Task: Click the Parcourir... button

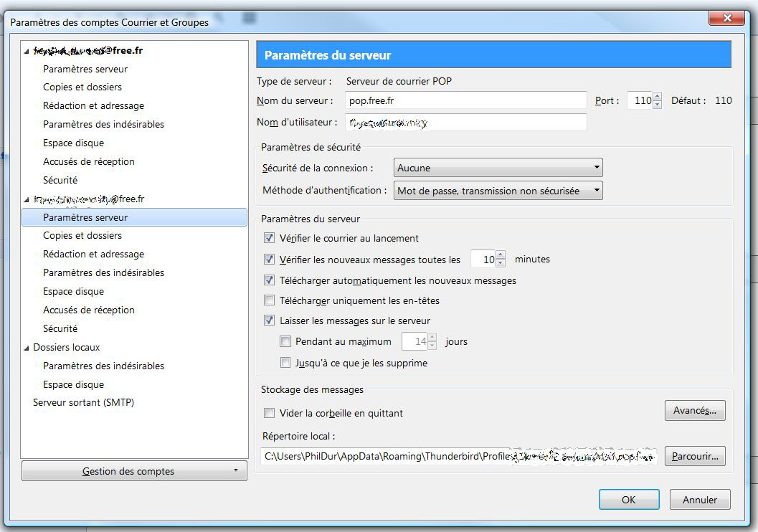Action: (x=695, y=456)
